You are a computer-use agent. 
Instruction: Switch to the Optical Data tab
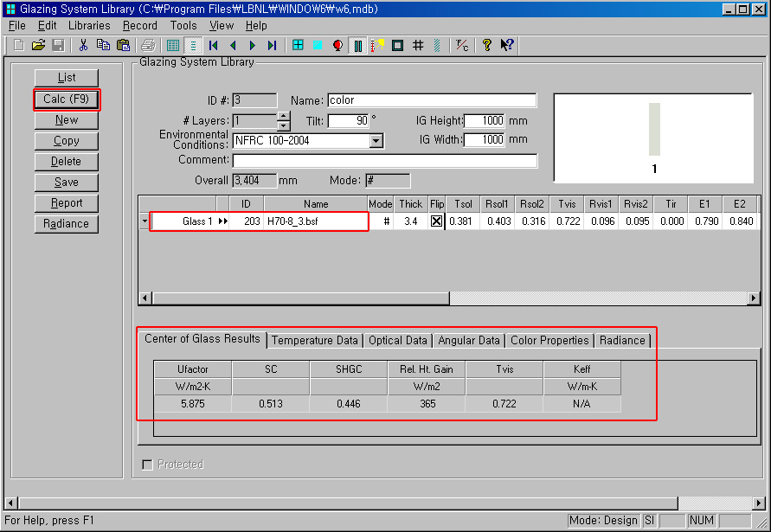tap(397, 340)
